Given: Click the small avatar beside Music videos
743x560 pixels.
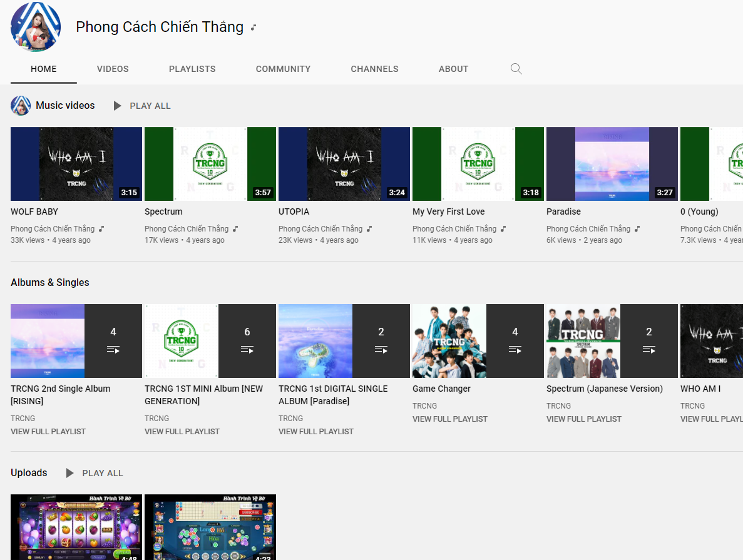Looking at the screenshot, I should (21, 106).
